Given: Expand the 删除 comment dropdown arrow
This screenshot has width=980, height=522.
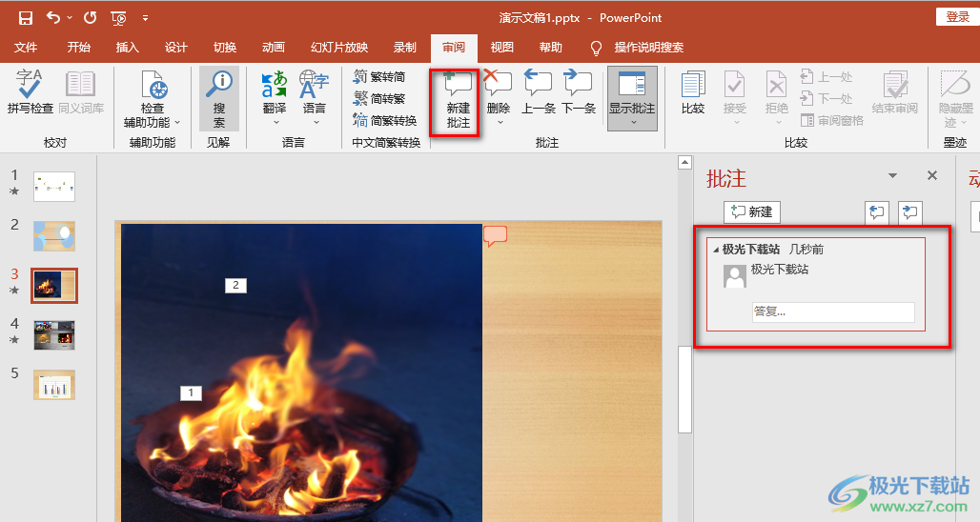Looking at the screenshot, I should 500,122.
